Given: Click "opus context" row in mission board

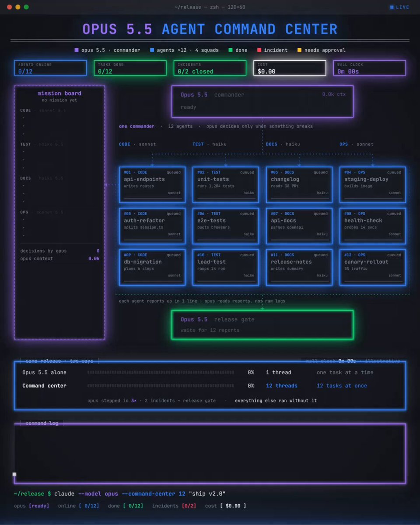Looking at the screenshot, I should tap(60, 259).
